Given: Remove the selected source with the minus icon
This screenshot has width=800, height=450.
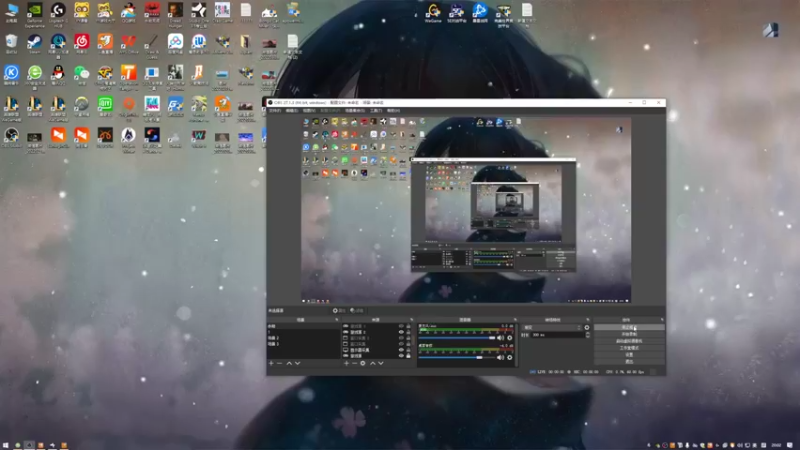Looking at the screenshot, I should click(x=355, y=363).
